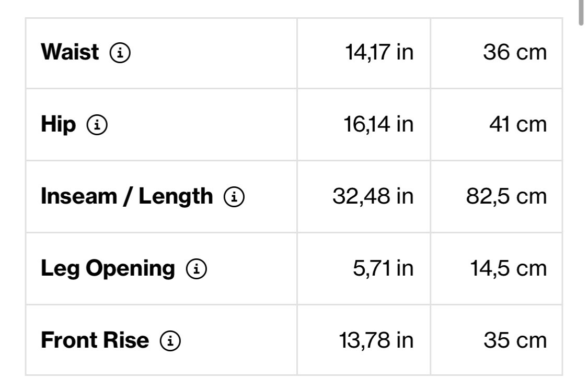Select the Front Rise label
Screen dimensions: 588x379
95,340
